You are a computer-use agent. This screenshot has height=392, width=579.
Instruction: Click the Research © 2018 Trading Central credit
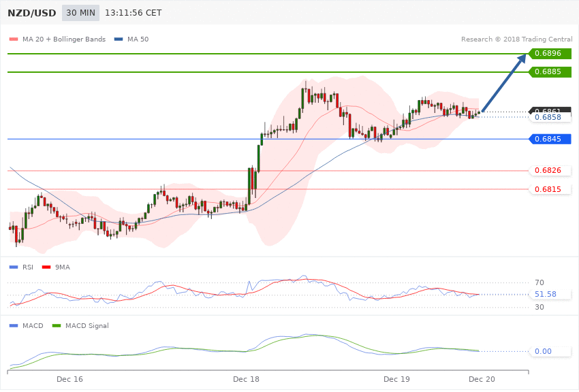(516, 39)
